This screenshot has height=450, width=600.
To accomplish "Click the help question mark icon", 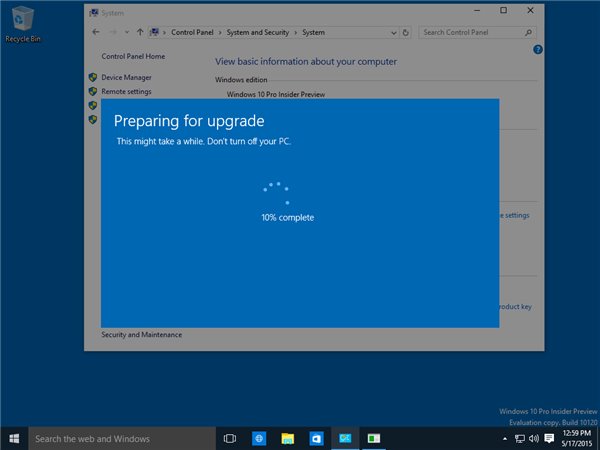I will [x=537, y=49].
